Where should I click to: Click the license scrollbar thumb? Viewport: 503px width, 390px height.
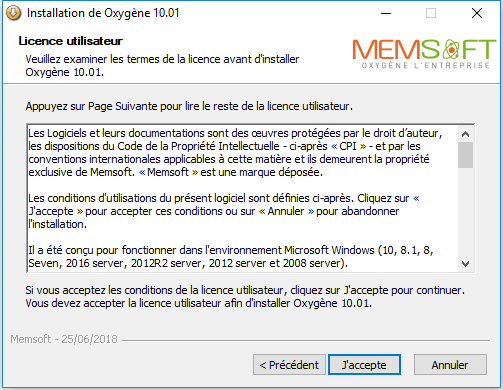point(465,155)
